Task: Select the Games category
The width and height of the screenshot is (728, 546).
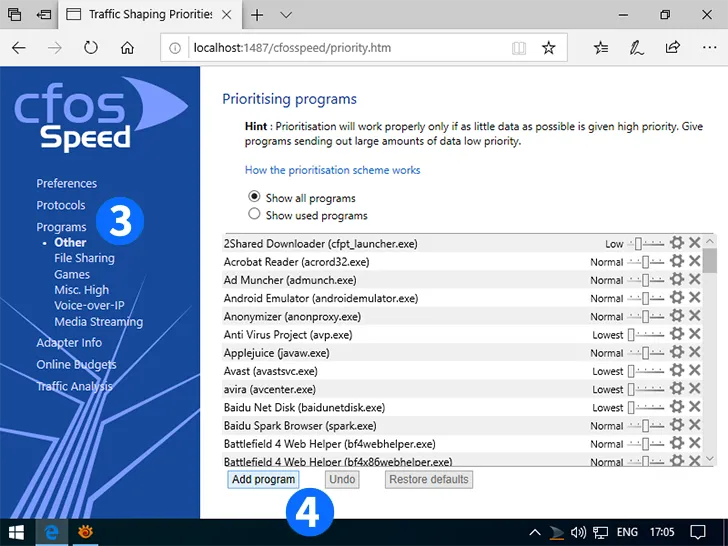Action: pyautogui.click(x=72, y=274)
